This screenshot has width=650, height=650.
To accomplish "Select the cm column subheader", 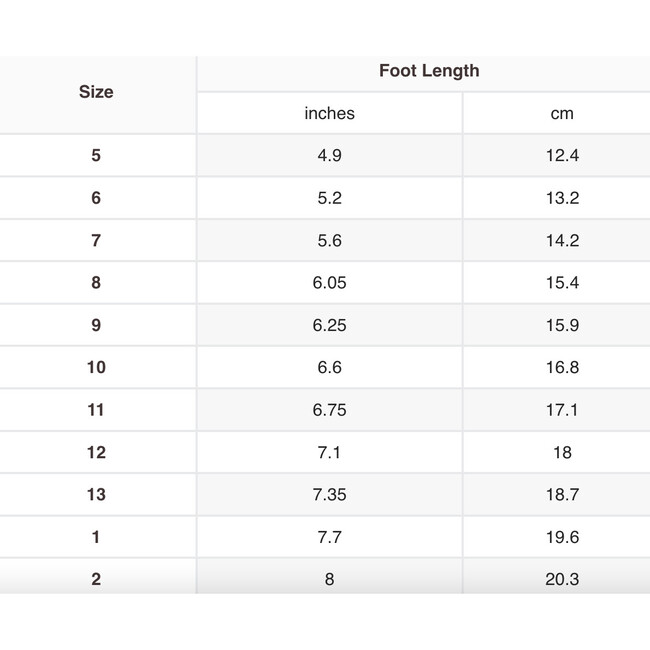I will pyautogui.click(x=562, y=113).
